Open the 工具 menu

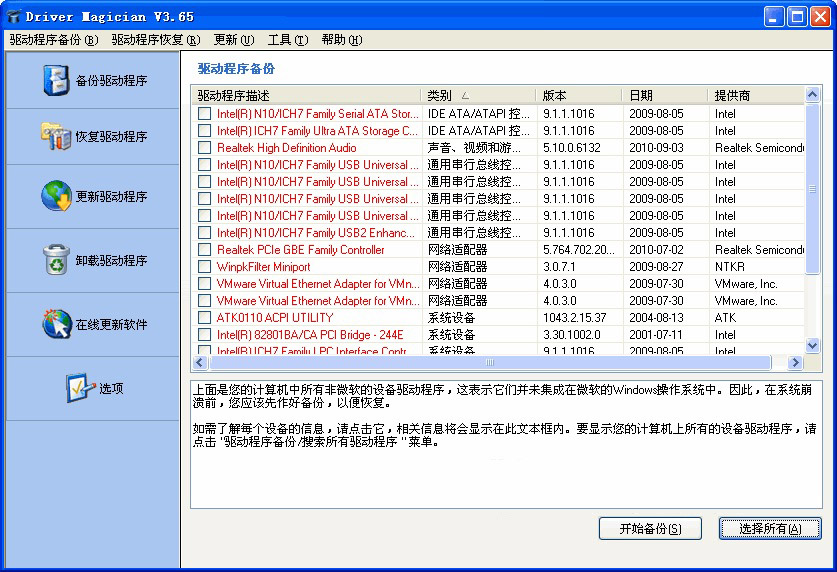coord(285,40)
